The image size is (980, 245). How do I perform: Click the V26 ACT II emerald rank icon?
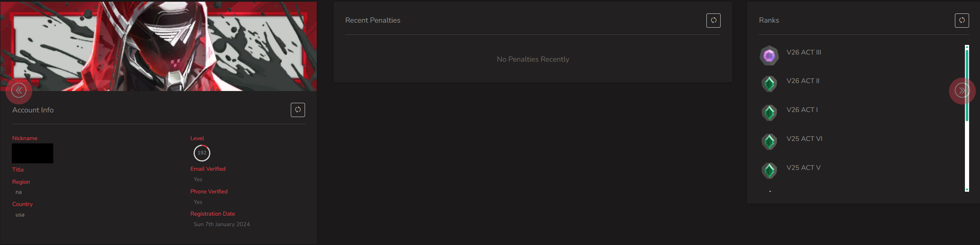[769, 84]
